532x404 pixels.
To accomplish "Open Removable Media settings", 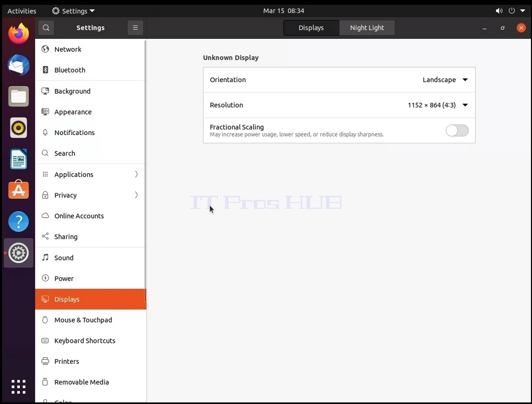I will tap(90, 382).
